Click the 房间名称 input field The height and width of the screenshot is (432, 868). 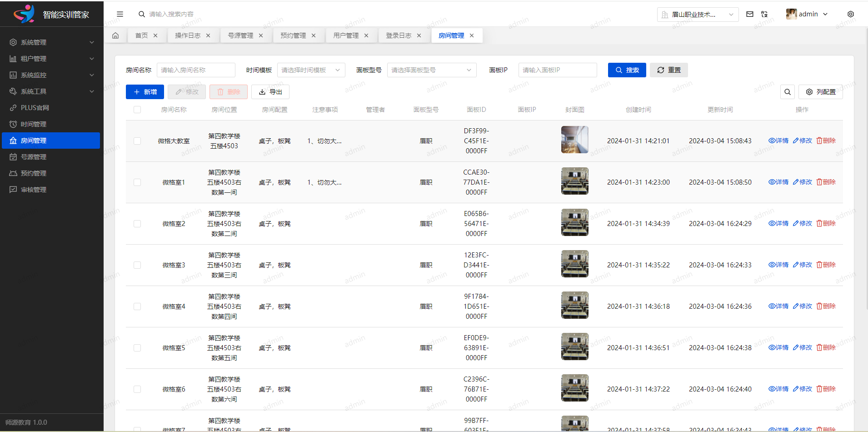point(196,70)
